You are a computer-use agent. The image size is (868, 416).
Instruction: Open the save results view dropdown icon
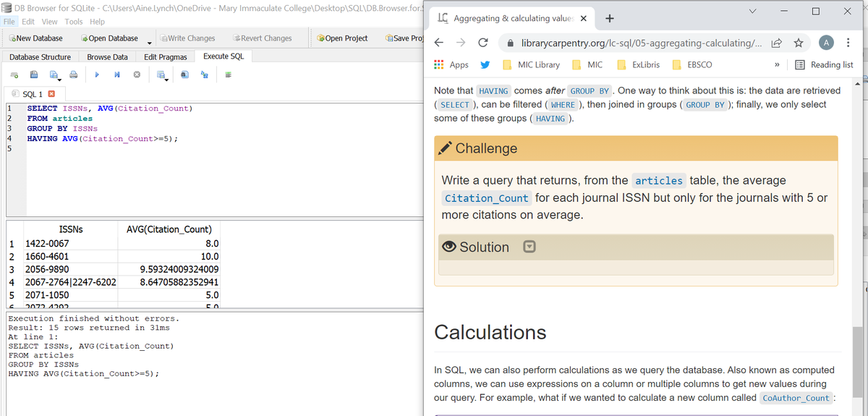tap(163, 75)
